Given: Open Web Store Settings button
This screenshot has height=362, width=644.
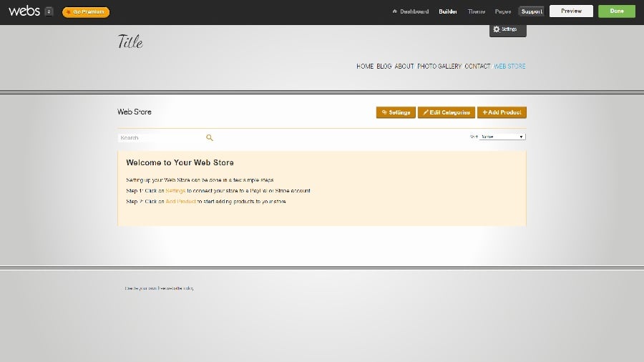Looking at the screenshot, I should pos(396,112).
